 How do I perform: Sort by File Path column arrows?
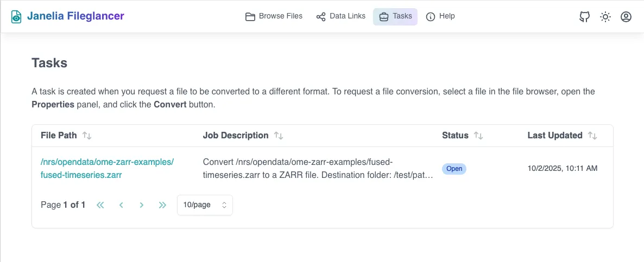coord(87,136)
